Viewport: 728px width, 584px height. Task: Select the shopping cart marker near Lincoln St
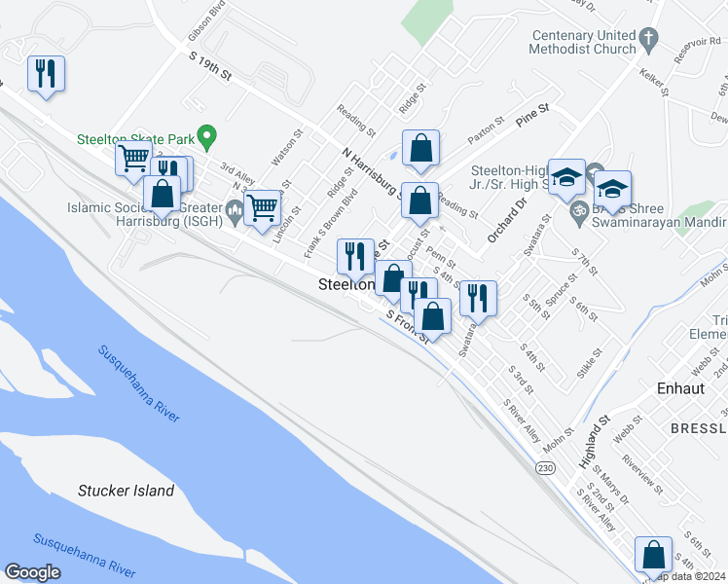tap(263, 208)
